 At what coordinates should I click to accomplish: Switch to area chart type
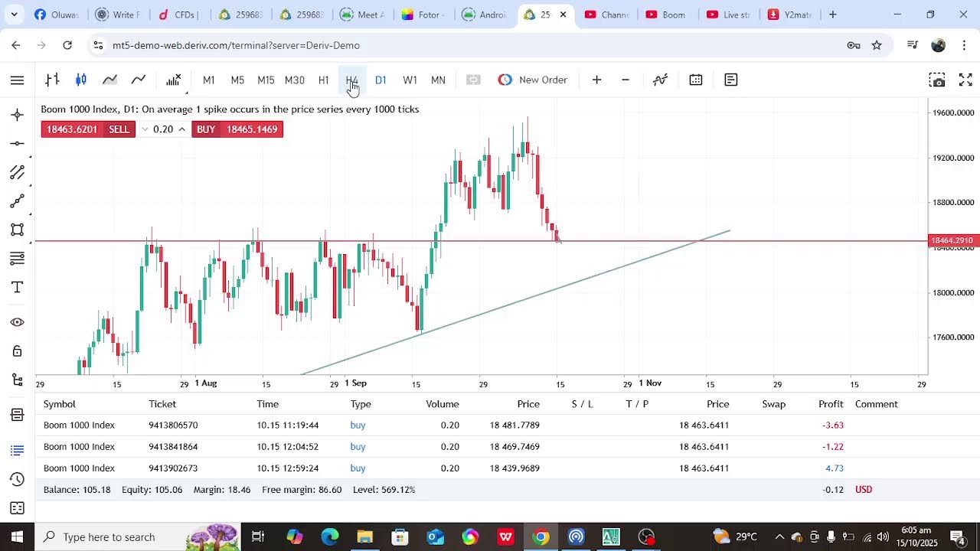click(x=110, y=80)
